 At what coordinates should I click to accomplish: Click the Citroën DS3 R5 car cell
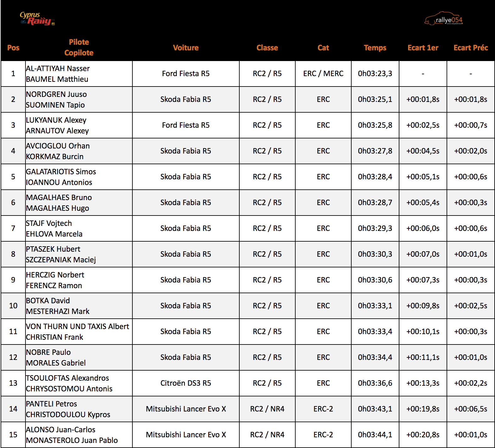186,383
